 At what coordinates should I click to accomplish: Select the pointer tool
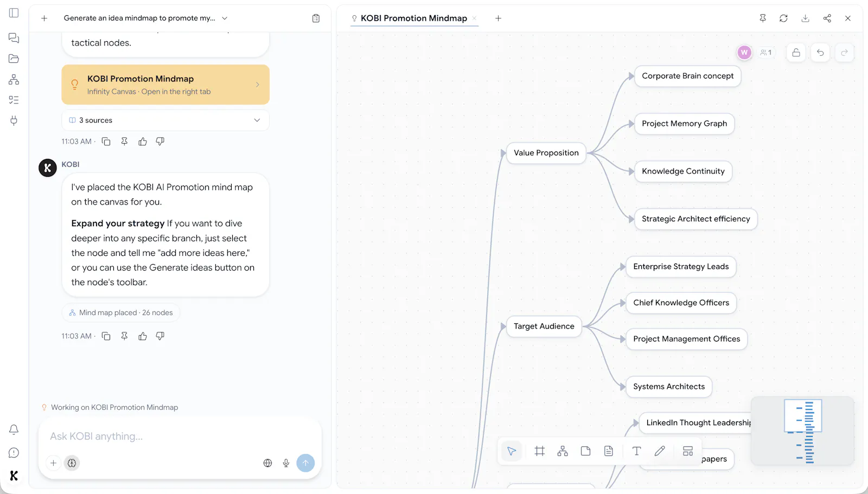coord(512,451)
